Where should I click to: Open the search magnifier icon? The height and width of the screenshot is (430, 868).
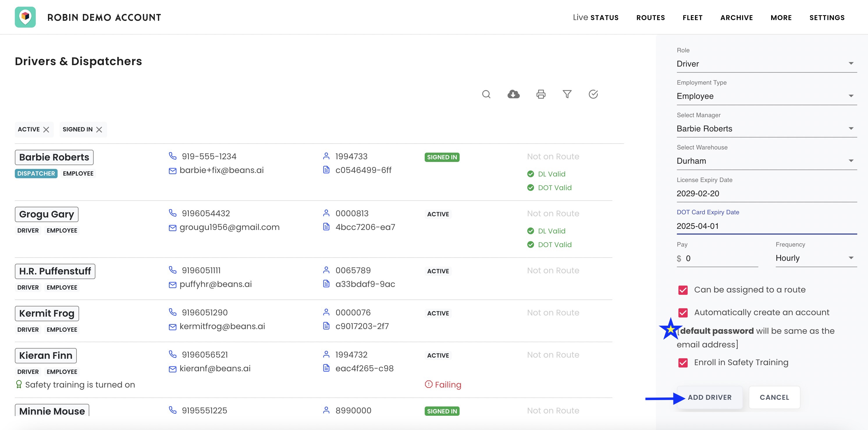pos(486,94)
